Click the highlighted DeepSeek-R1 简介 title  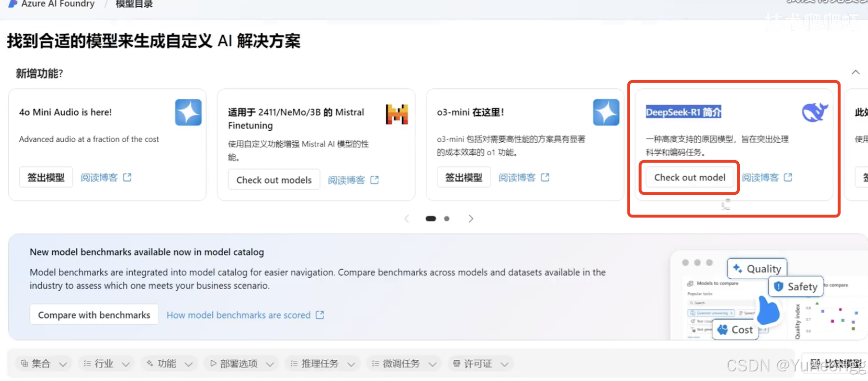pos(683,112)
